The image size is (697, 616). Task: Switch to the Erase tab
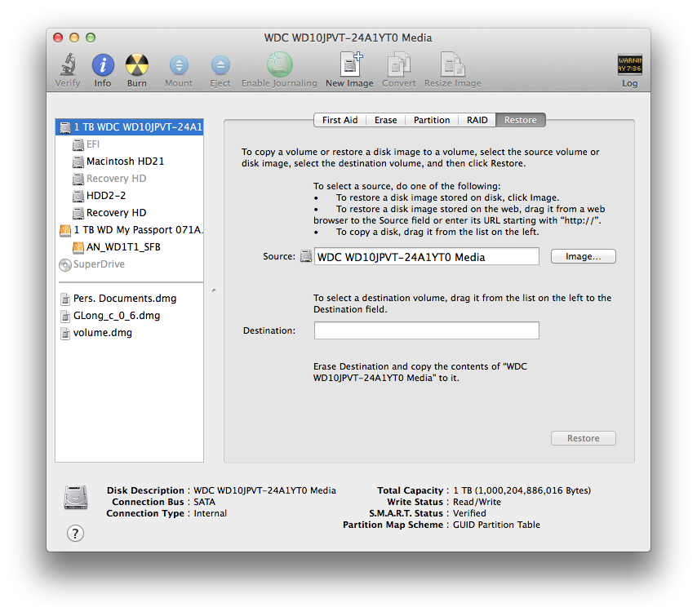(x=385, y=120)
